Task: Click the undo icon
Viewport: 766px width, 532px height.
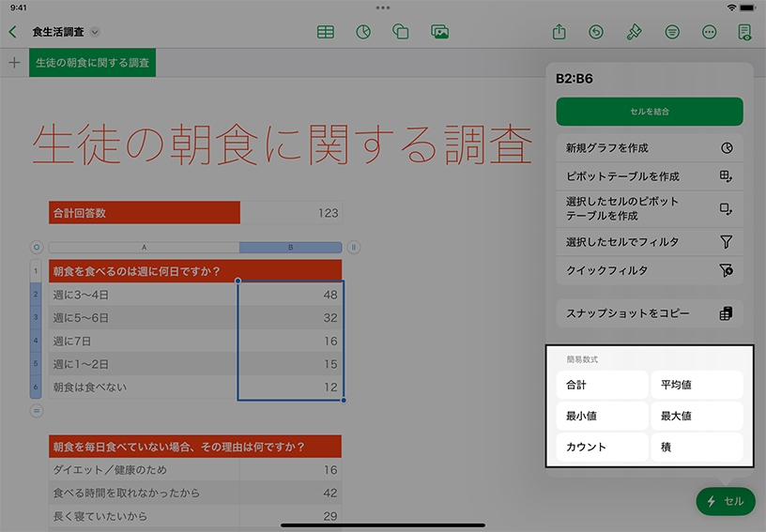Action: 596,32
